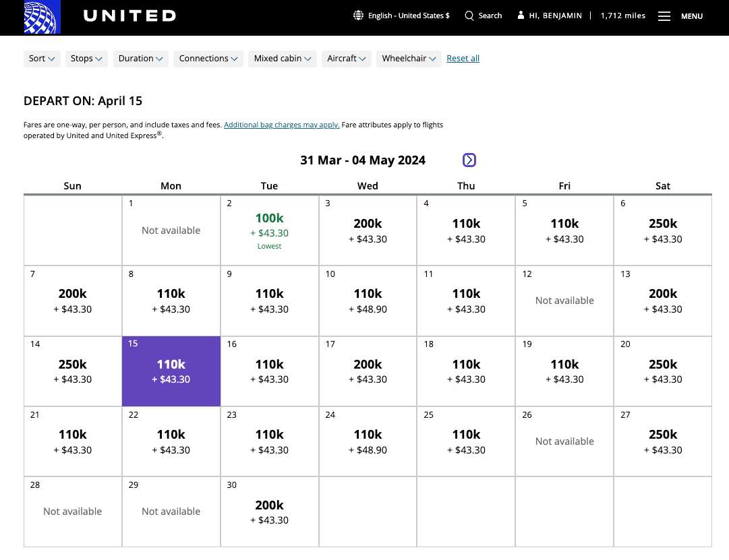Choose April 30 200k fare
Image resolution: width=729 pixels, height=560 pixels.
(x=269, y=511)
